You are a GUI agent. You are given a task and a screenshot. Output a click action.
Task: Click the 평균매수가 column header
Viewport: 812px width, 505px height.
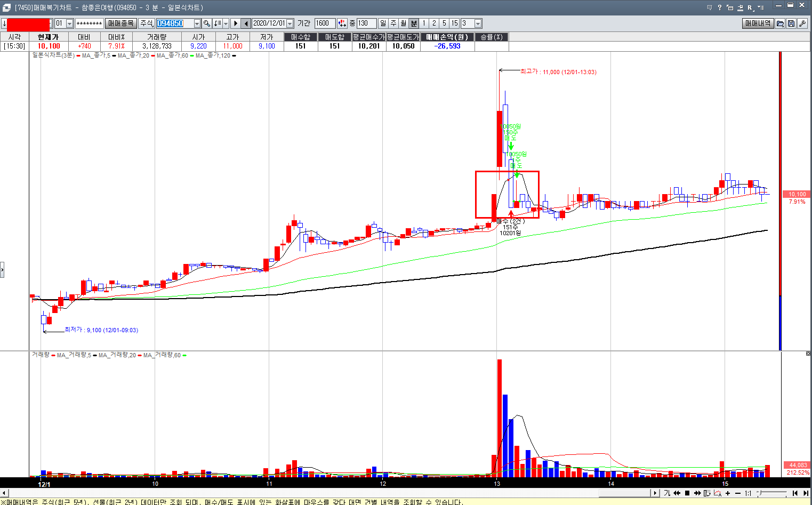(x=369, y=37)
